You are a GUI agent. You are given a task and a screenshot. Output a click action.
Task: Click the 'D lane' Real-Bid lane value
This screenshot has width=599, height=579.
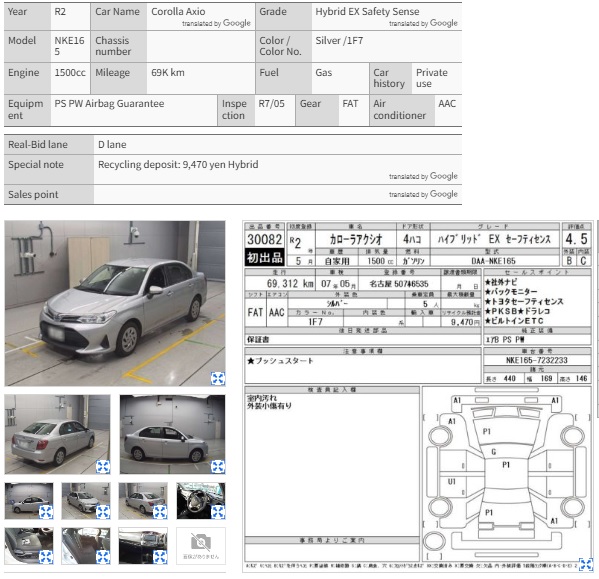tap(112, 144)
